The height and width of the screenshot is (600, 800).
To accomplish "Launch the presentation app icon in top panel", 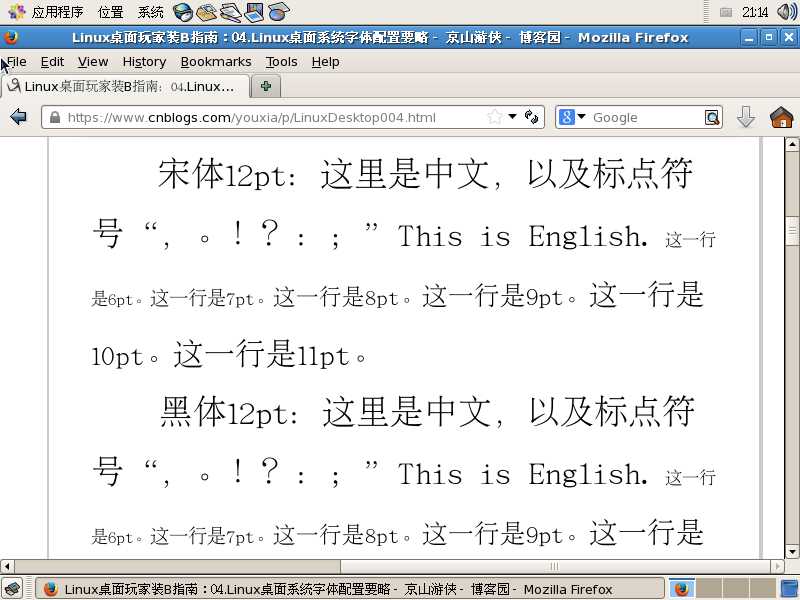I will click(254, 12).
